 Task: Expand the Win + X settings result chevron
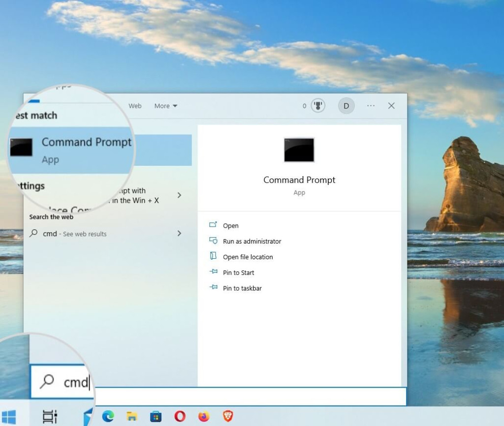coord(179,195)
